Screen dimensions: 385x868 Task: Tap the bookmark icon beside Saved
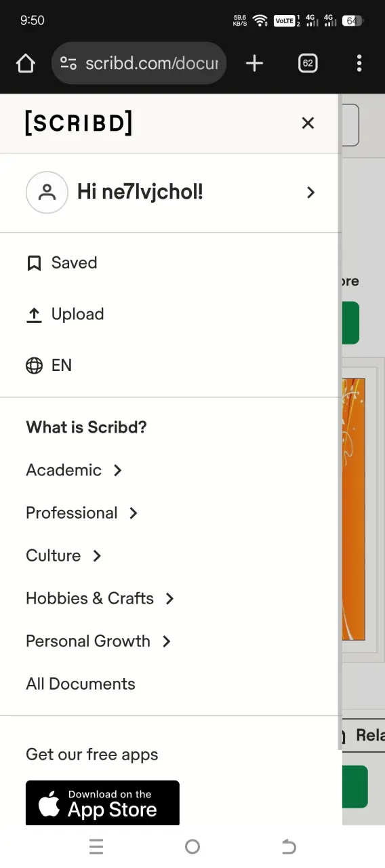(34, 263)
